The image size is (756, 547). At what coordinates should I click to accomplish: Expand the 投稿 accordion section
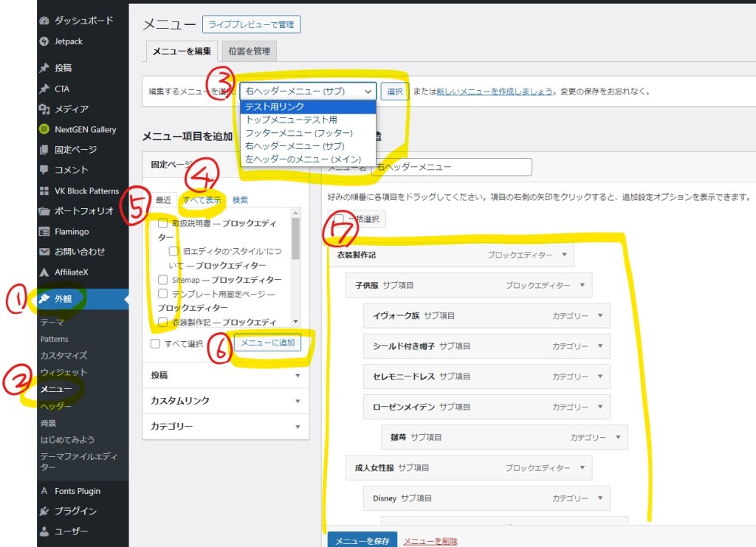225,375
